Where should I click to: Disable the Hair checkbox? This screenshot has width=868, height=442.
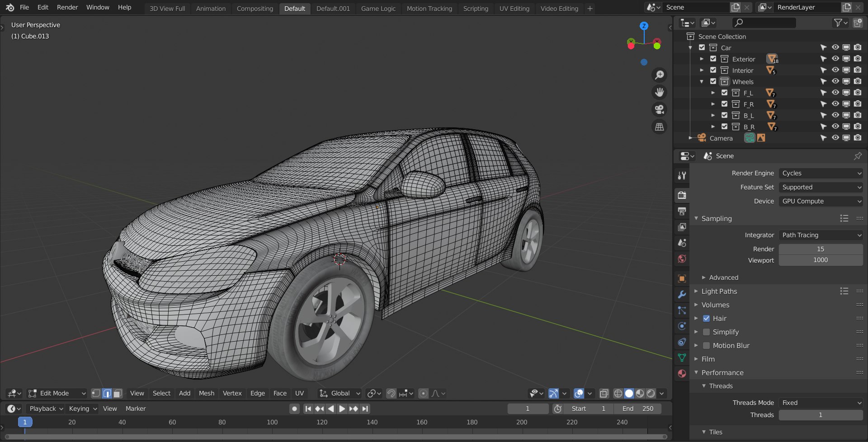click(x=706, y=318)
